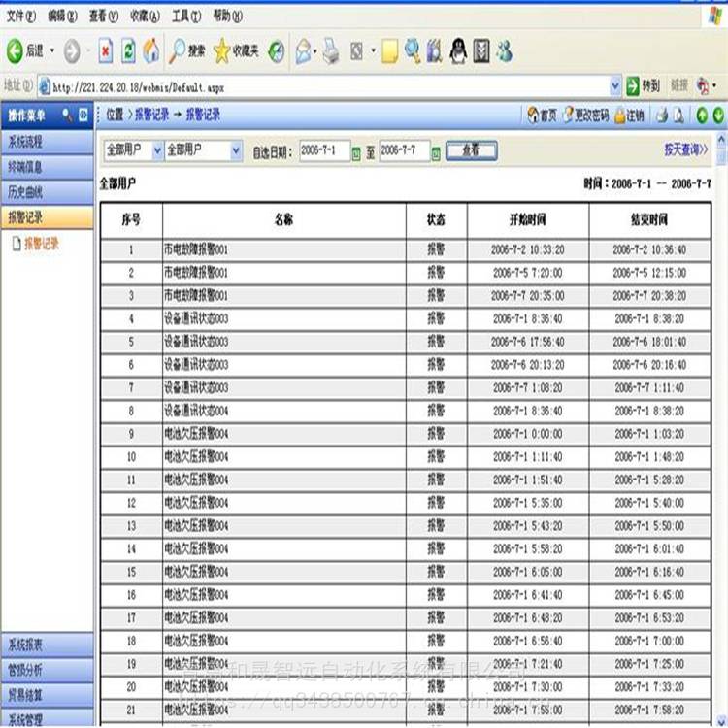Click the 查看 query button

(471, 150)
